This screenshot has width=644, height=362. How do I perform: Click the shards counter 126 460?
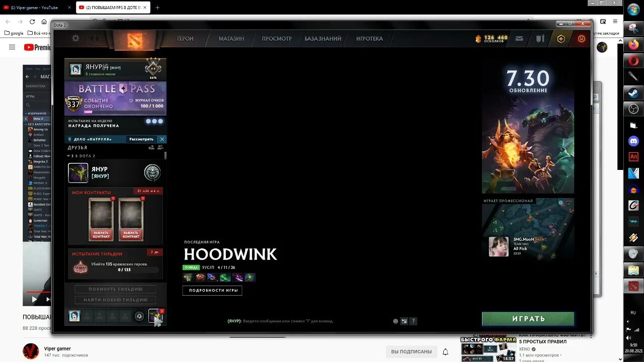492,39
